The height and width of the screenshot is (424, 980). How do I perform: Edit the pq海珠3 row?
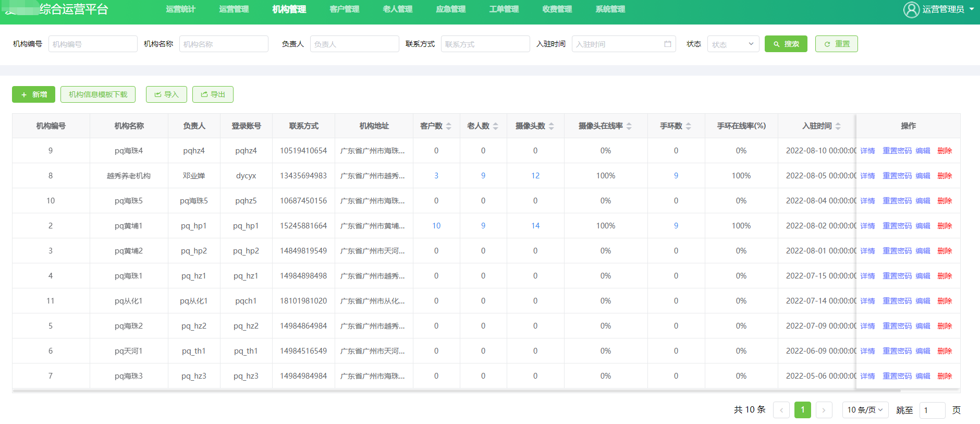923,376
